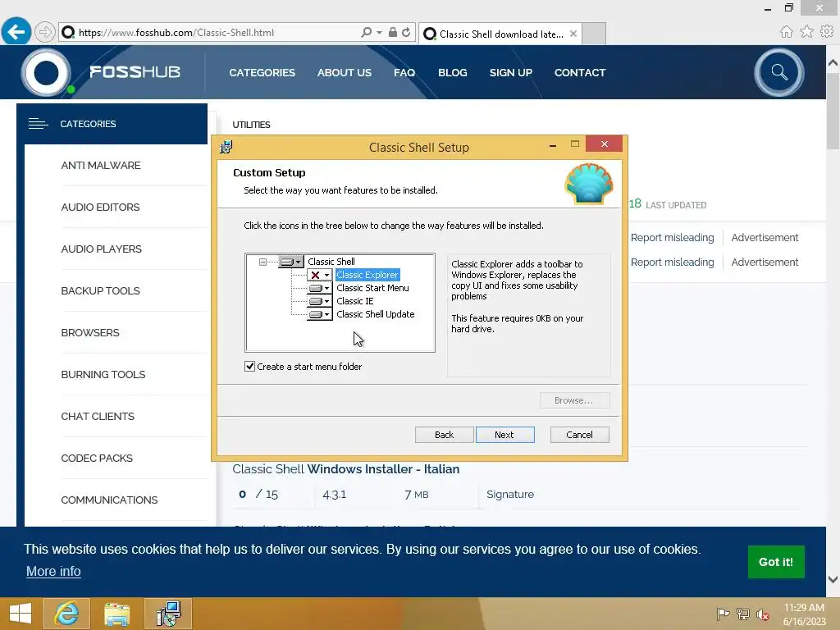Open the BROWSERS category
Image resolution: width=840 pixels, height=630 pixels.
(x=90, y=333)
